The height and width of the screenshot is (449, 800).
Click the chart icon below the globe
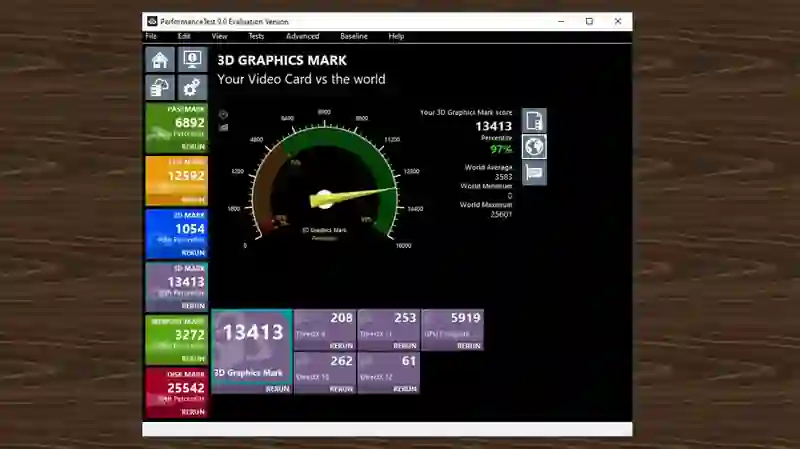tap(534, 173)
